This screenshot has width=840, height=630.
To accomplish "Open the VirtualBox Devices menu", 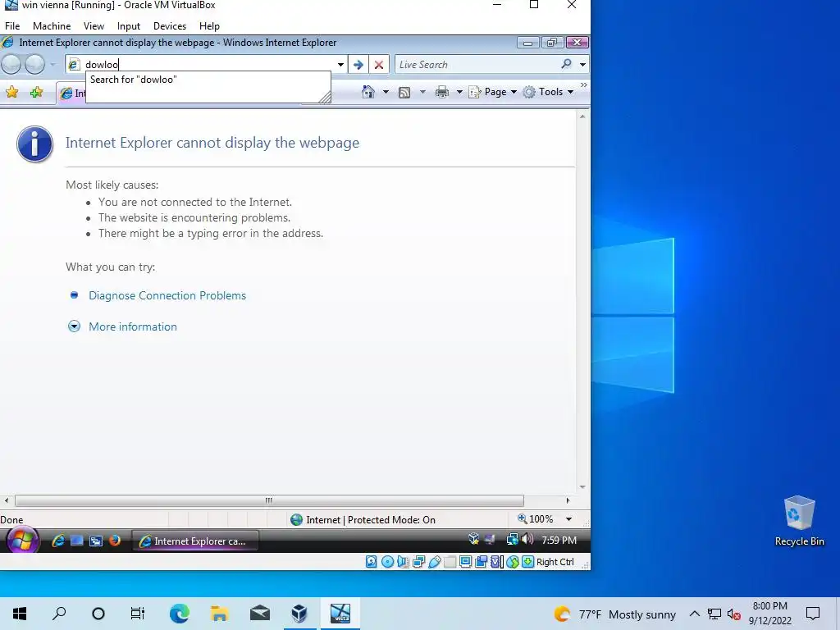I will pos(169,25).
